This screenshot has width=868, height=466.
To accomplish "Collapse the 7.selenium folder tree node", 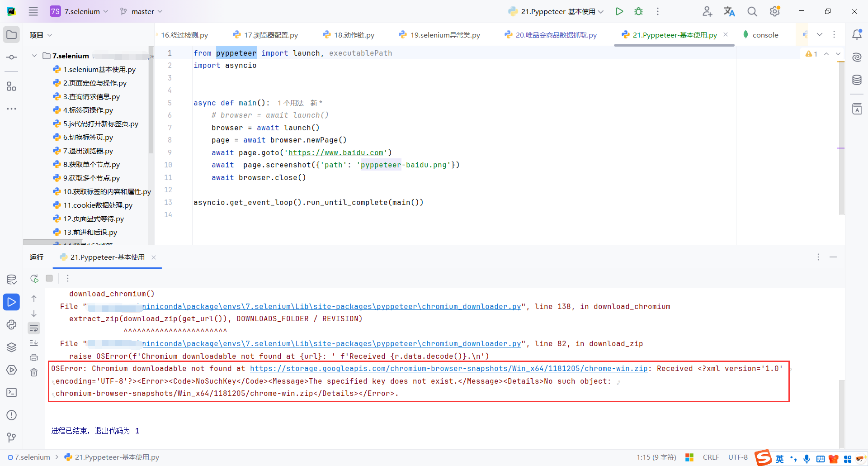I will point(34,56).
